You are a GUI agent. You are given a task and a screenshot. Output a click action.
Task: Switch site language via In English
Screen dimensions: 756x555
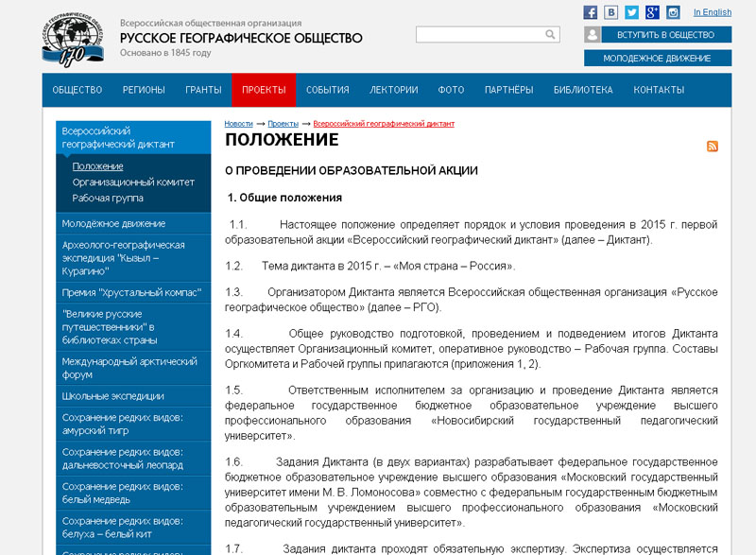[x=713, y=12]
